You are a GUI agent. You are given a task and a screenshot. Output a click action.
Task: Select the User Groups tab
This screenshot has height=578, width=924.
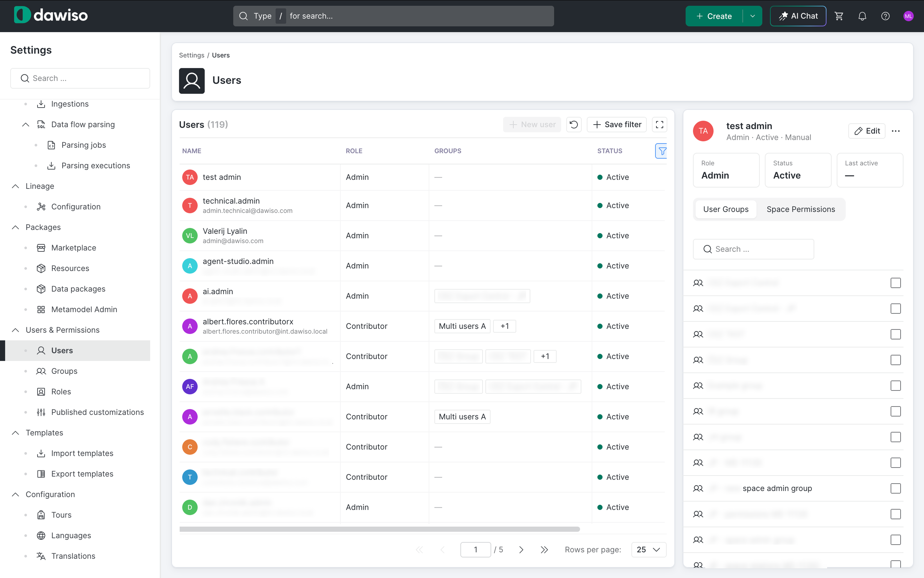click(725, 209)
